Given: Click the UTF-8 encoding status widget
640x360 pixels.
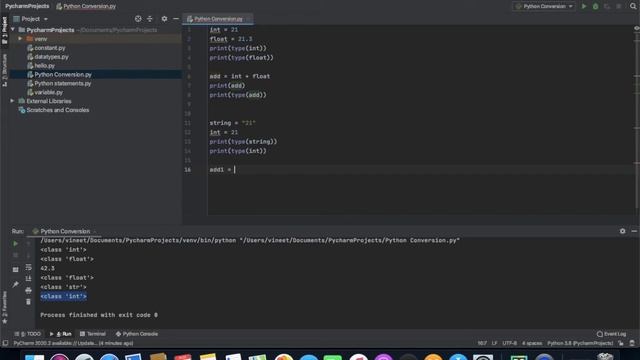Looking at the screenshot, I should pos(509,343).
